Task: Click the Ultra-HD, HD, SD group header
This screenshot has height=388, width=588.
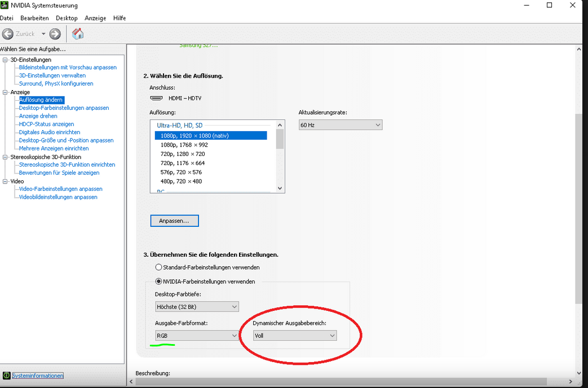Action: [180, 126]
